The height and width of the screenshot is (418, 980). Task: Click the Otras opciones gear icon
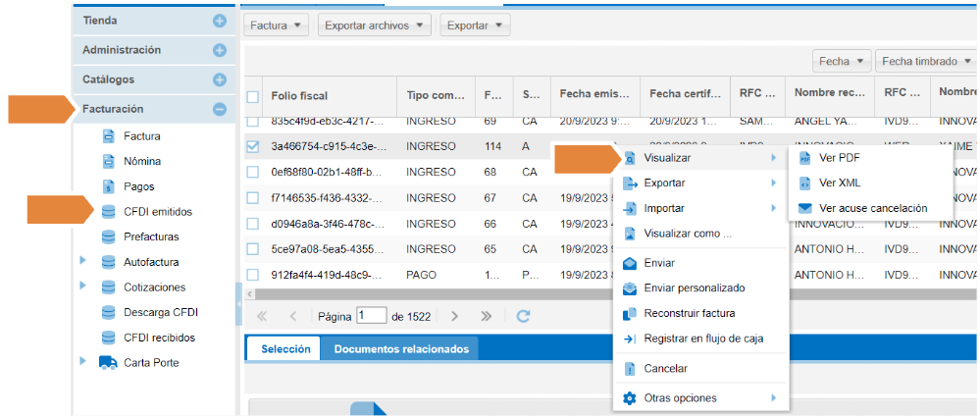(630, 398)
